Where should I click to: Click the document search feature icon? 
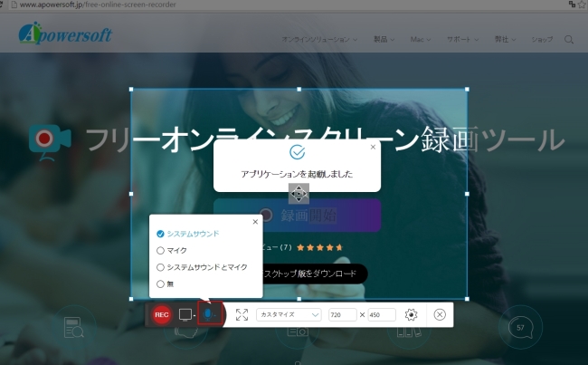pyautogui.click(x=73, y=328)
